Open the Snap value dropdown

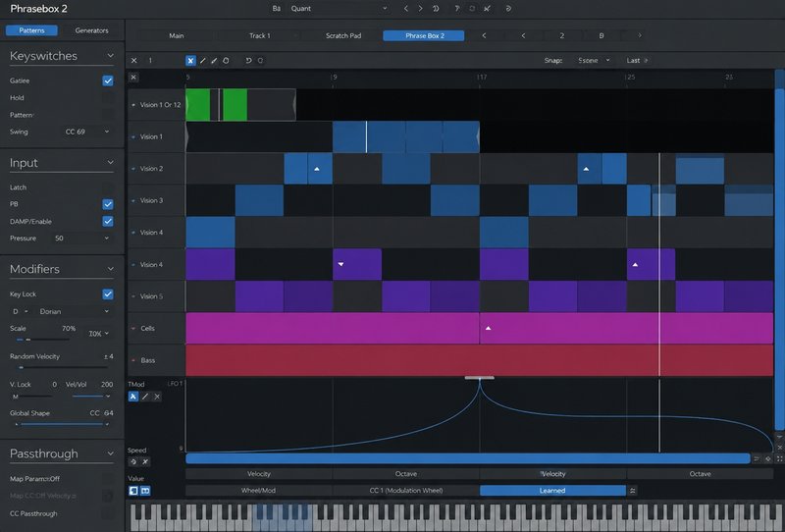(x=594, y=61)
